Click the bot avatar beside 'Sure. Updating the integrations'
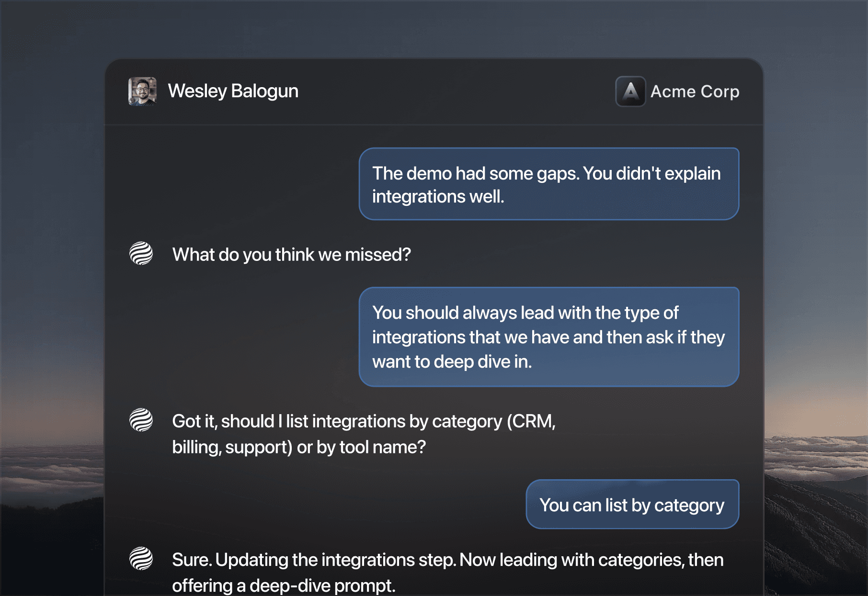 point(141,558)
